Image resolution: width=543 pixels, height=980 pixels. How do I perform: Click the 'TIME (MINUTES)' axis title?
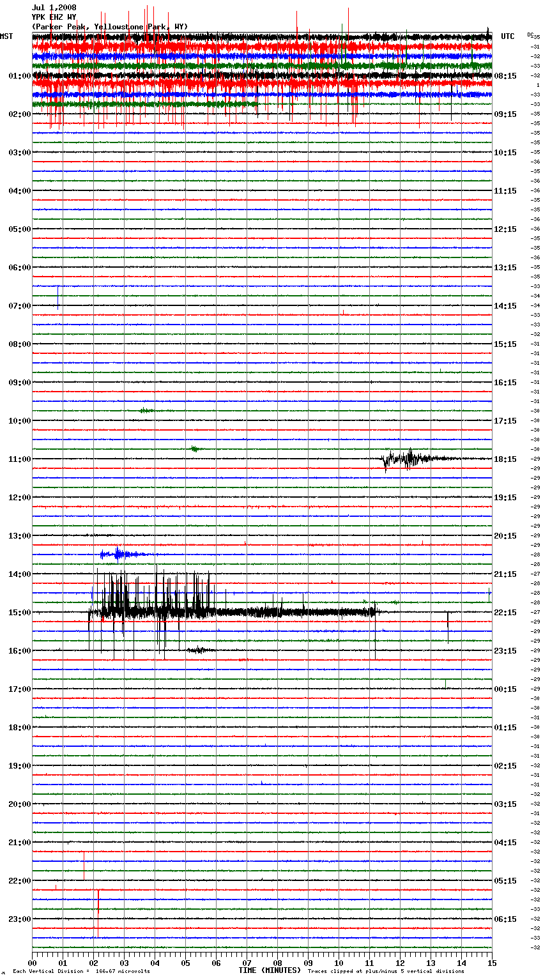pyautogui.click(x=270, y=970)
